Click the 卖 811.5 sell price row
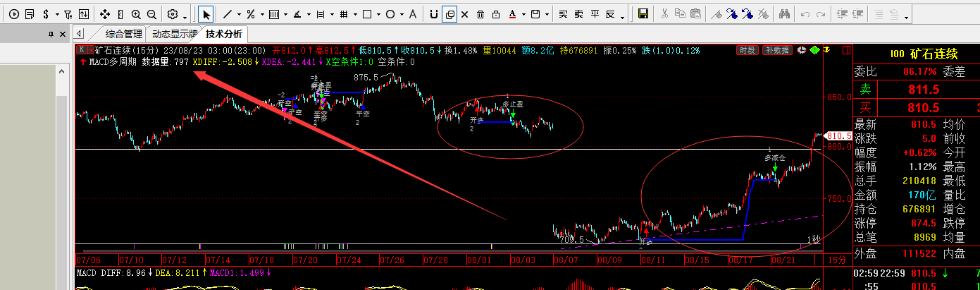The image size is (980, 290). (x=916, y=90)
